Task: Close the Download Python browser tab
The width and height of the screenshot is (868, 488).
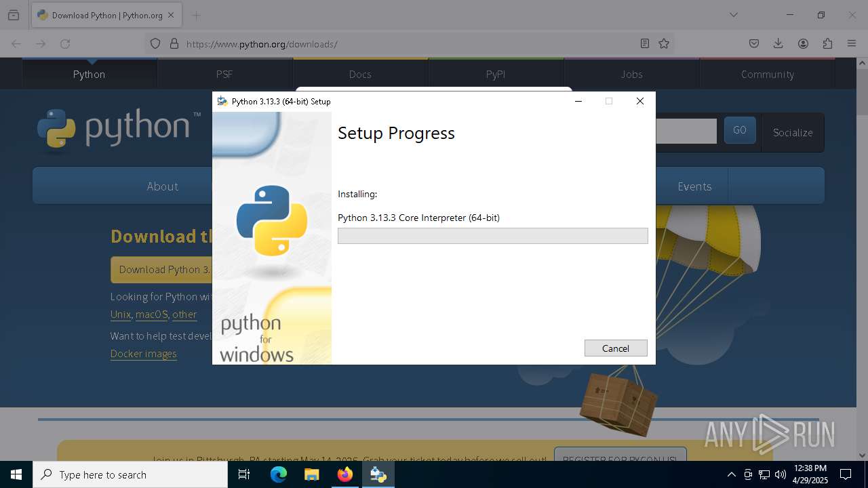Action: 171,15
